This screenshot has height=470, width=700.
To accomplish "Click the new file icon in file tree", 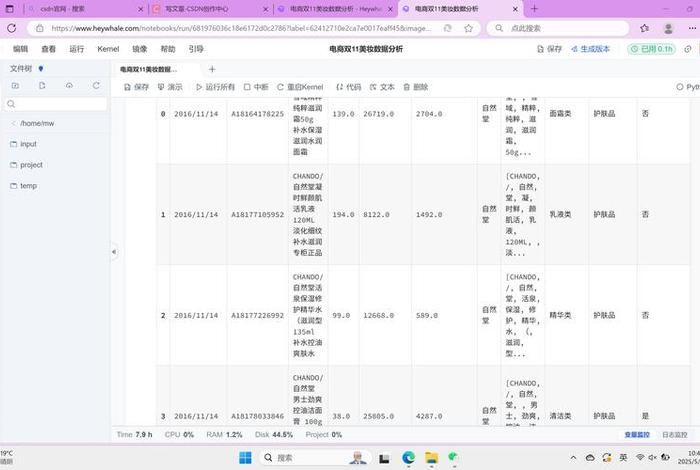I will point(42,85).
